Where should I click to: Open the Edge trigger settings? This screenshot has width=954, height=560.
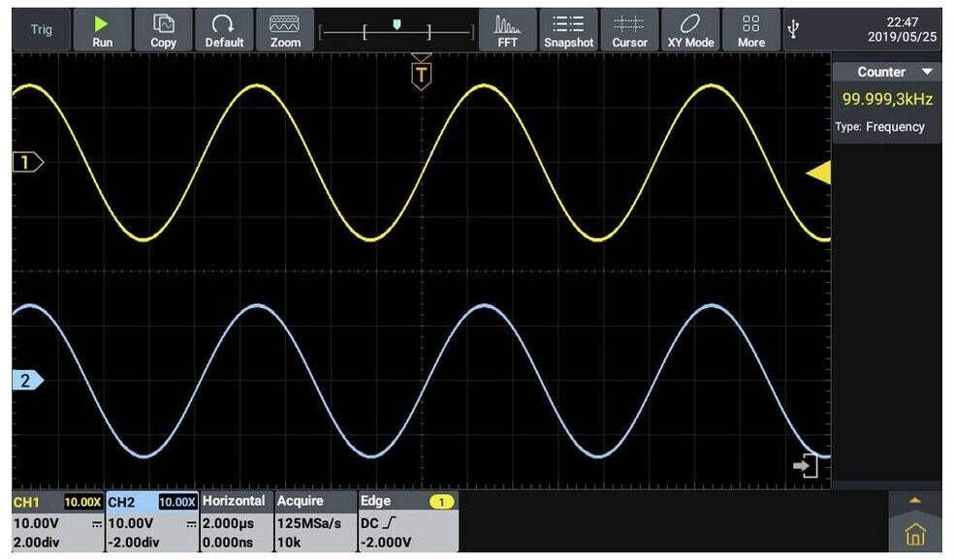click(x=406, y=521)
